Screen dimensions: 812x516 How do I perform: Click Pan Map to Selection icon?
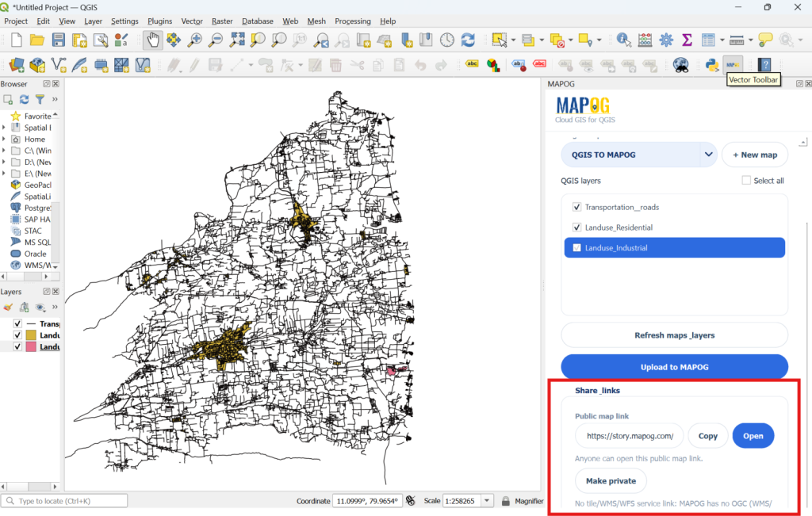pos(174,40)
